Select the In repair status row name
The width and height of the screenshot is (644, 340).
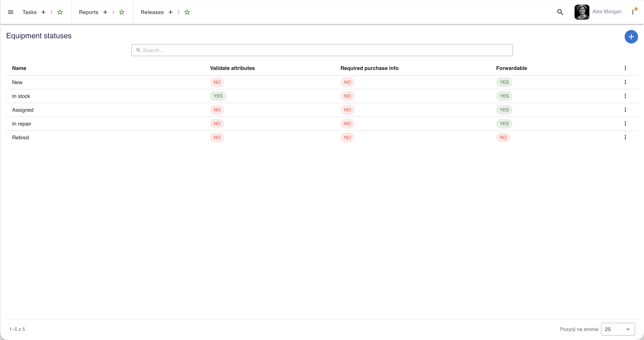click(x=22, y=124)
